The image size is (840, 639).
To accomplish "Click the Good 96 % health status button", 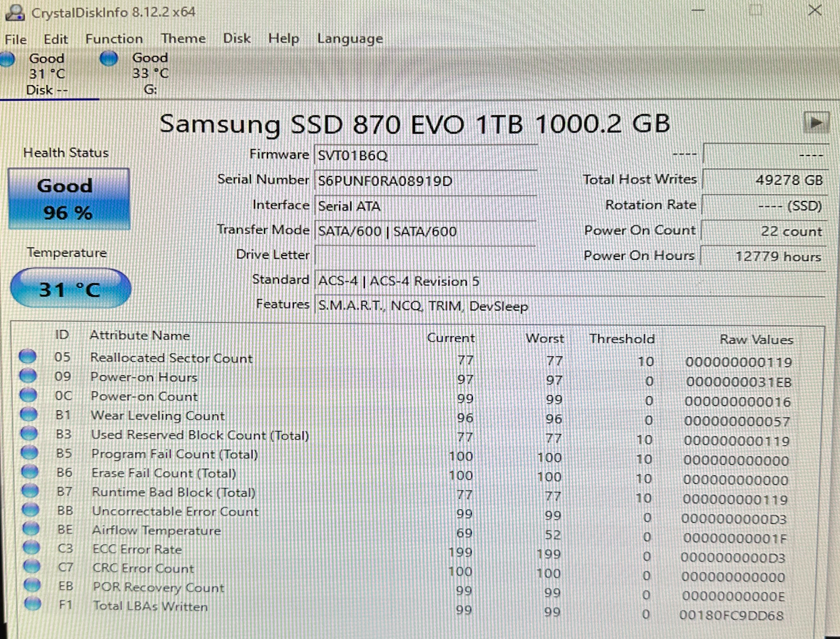I will tap(69, 199).
